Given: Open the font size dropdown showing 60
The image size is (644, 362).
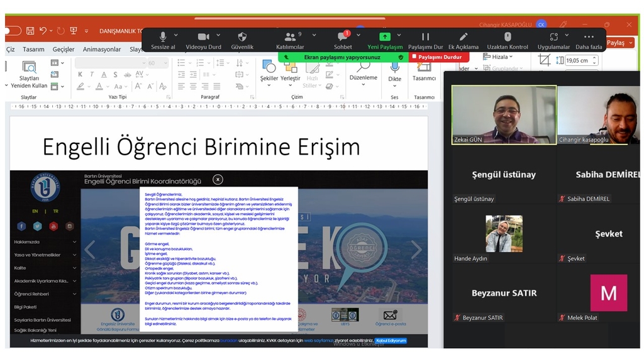Looking at the screenshot, I should pyautogui.click(x=158, y=63).
